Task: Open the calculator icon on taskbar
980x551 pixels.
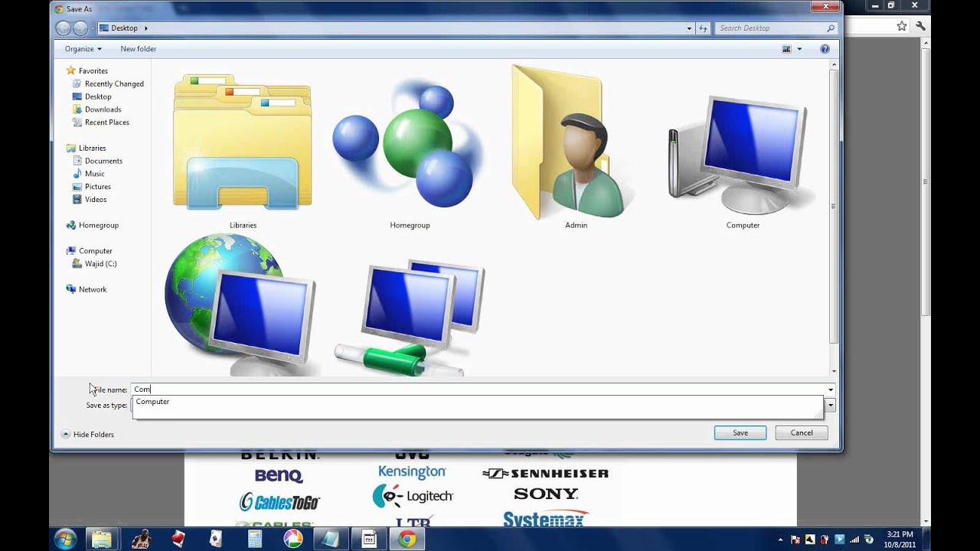Action: [x=255, y=540]
